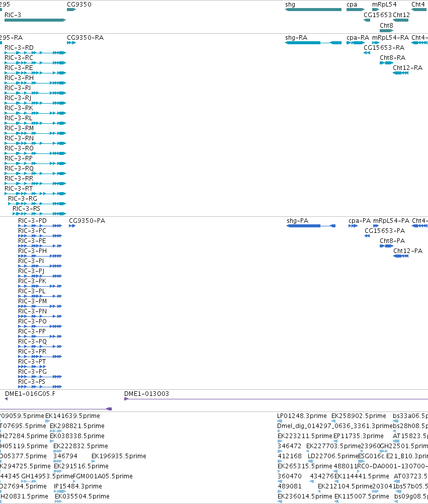This screenshot has width=428, height=504.
Task: Select transcript Cht8-RA
Action: 386,63
